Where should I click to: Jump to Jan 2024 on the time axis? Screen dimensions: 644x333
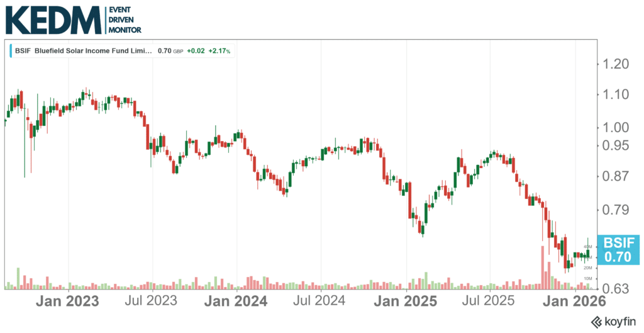point(236,301)
